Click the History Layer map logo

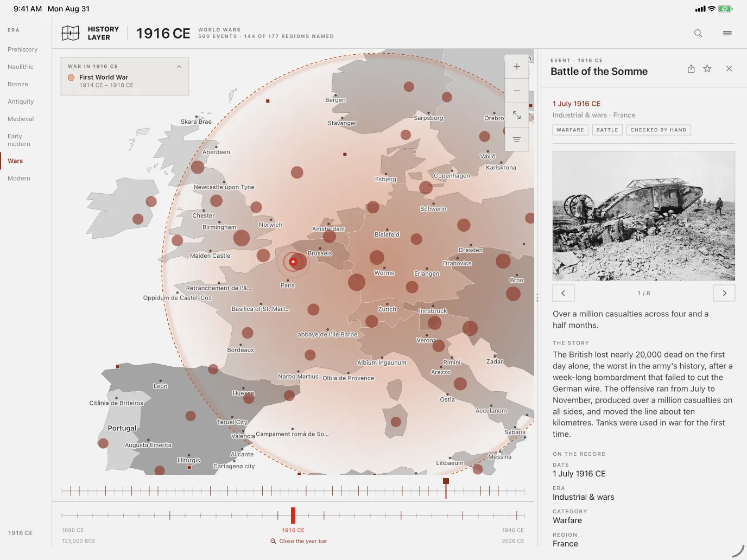(71, 33)
